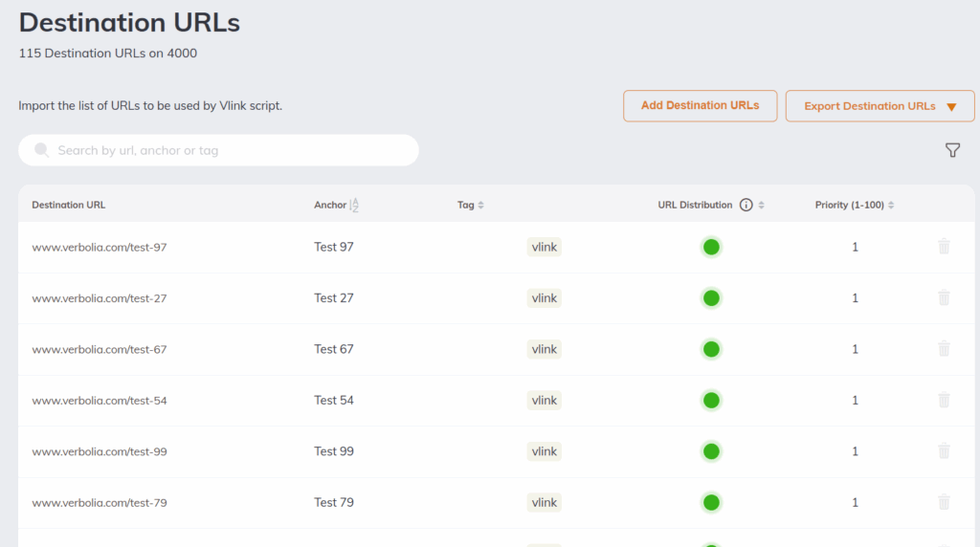Click the Add Destination URLs button
This screenshot has width=980, height=547.
pyautogui.click(x=700, y=105)
